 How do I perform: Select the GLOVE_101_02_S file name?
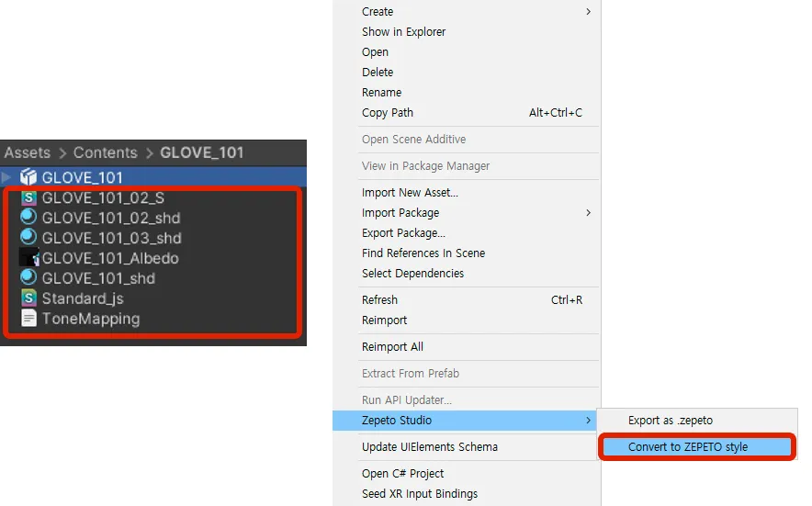(x=103, y=197)
